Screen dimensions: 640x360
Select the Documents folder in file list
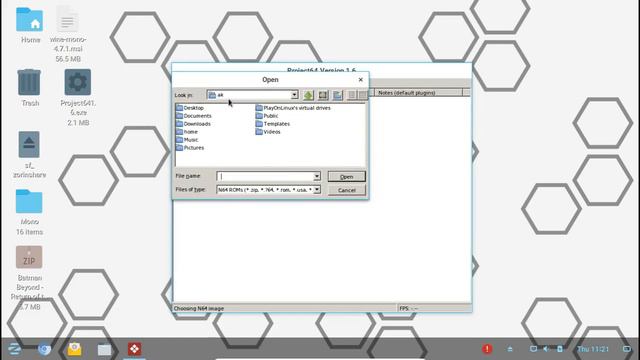pyautogui.click(x=194, y=116)
